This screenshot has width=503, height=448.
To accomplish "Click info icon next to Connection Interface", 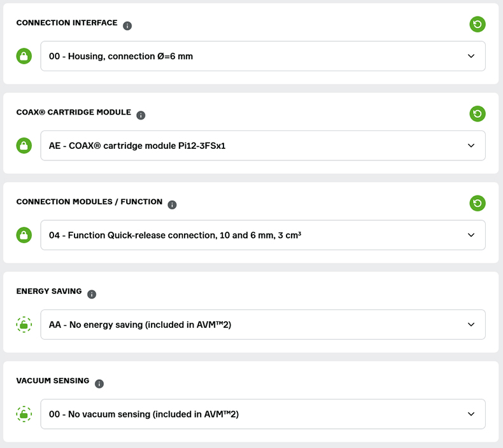I will click(127, 26).
